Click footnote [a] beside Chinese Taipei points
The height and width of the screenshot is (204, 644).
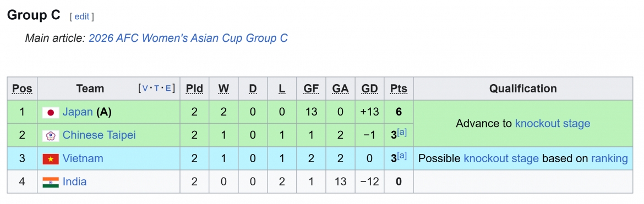[x=402, y=133]
